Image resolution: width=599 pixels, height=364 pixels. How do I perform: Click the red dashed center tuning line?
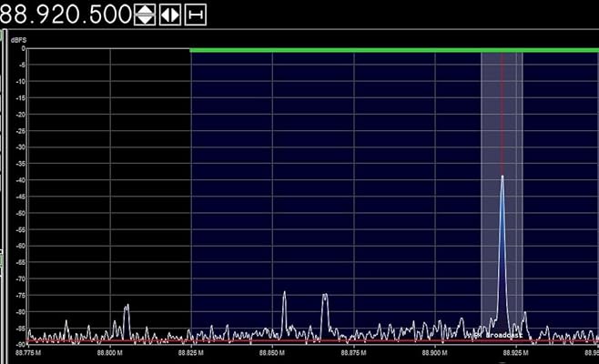(503, 115)
